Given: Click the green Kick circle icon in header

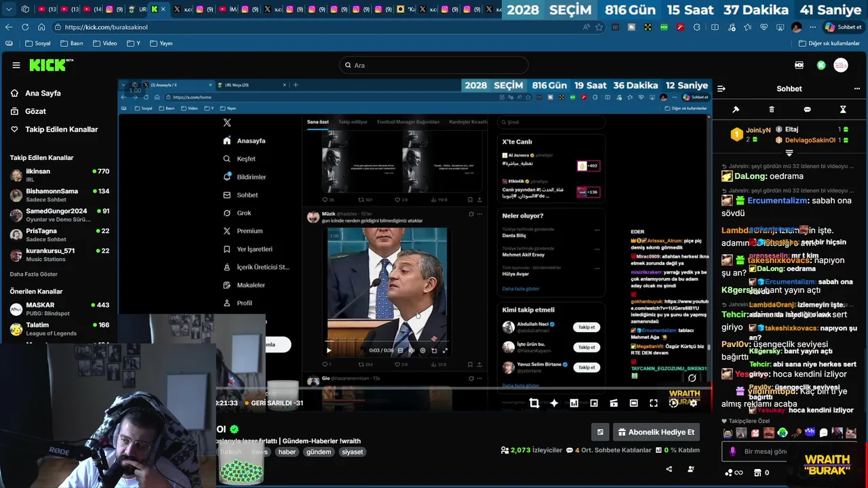Looking at the screenshot, I should 821,65.
